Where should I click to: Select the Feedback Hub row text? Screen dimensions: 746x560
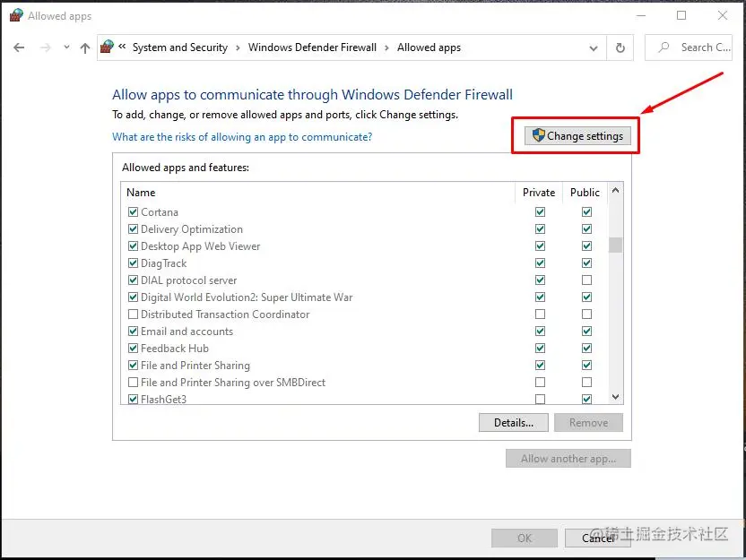[175, 349]
